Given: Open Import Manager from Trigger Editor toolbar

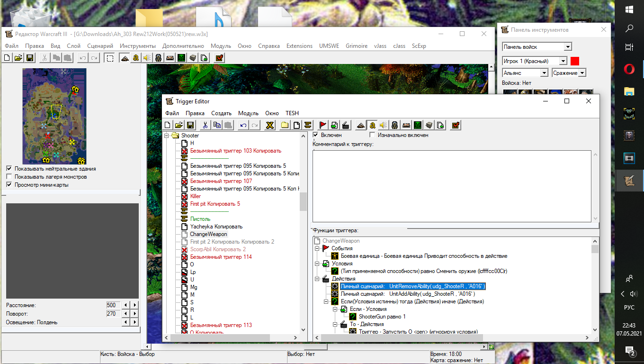Looking at the screenshot, I should 440,125.
